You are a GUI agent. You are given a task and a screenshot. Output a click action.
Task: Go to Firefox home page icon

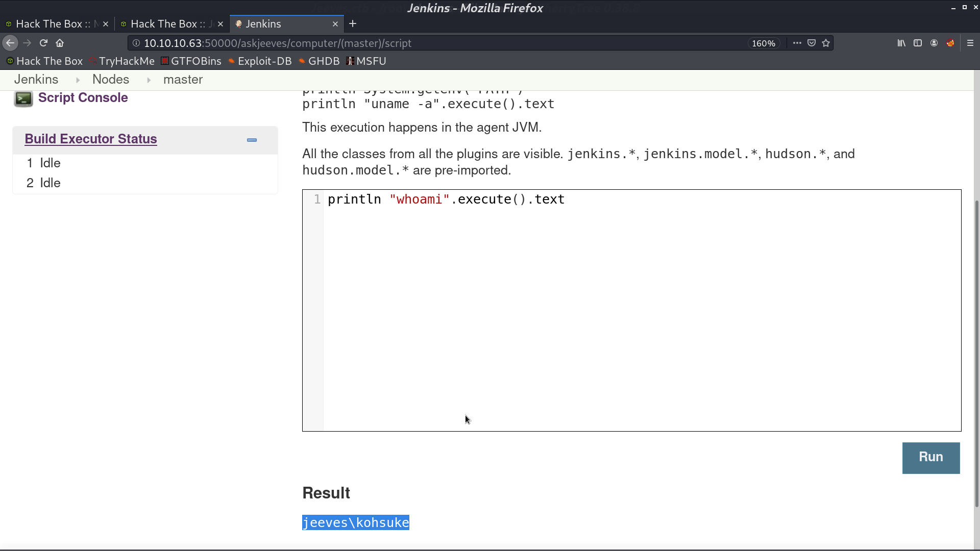(60, 43)
